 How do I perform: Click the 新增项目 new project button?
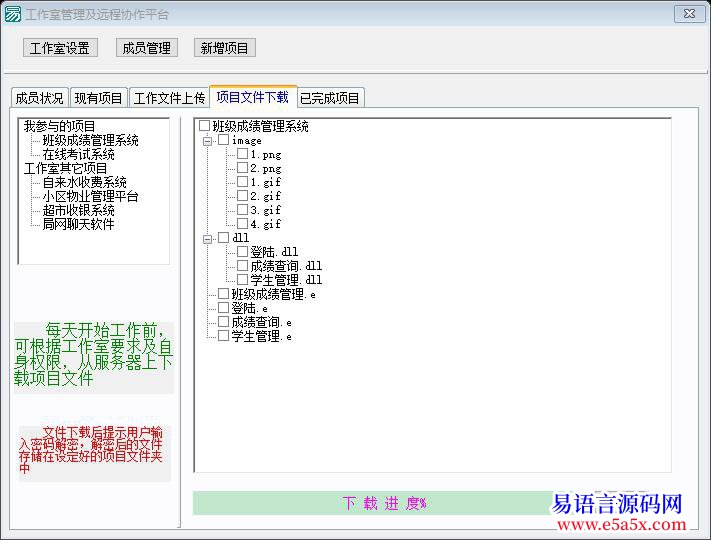pyautogui.click(x=224, y=48)
